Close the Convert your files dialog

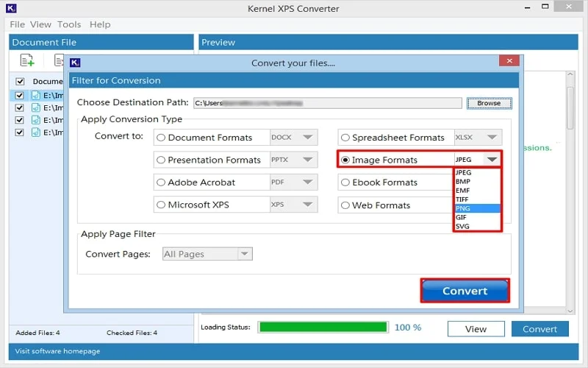point(509,61)
